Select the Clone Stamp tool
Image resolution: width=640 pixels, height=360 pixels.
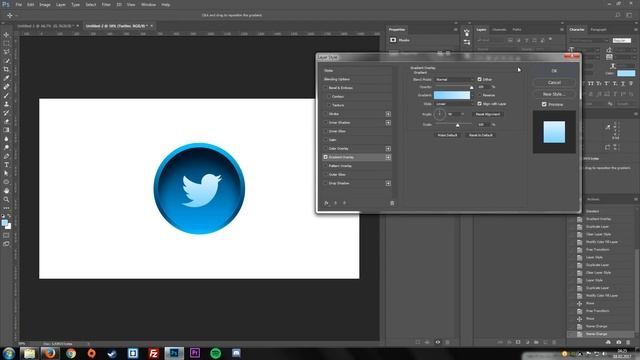tap(6, 104)
